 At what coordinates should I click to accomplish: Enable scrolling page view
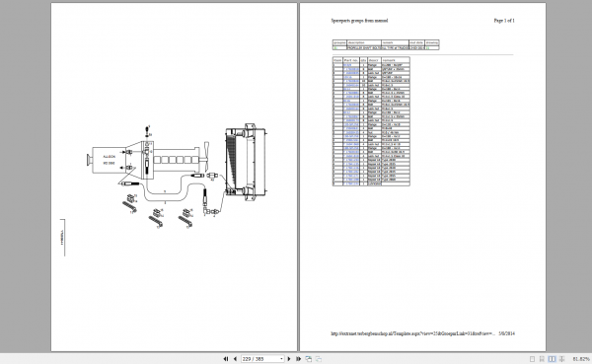(x=542, y=359)
